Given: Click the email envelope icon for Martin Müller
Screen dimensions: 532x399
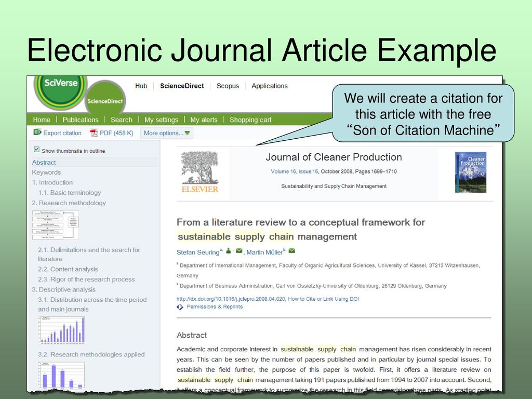Looking at the screenshot, I should (292, 251).
